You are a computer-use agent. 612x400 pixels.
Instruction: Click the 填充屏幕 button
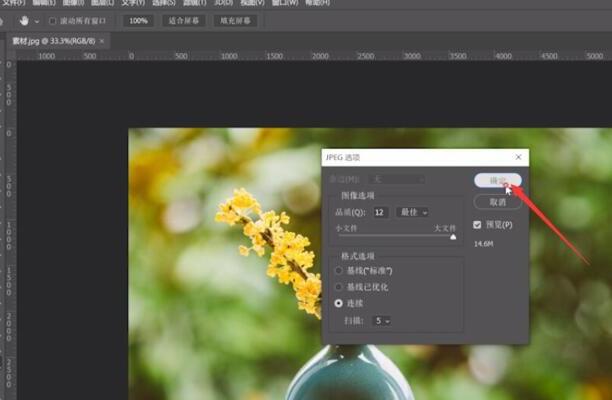pyautogui.click(x=235, y=21)
